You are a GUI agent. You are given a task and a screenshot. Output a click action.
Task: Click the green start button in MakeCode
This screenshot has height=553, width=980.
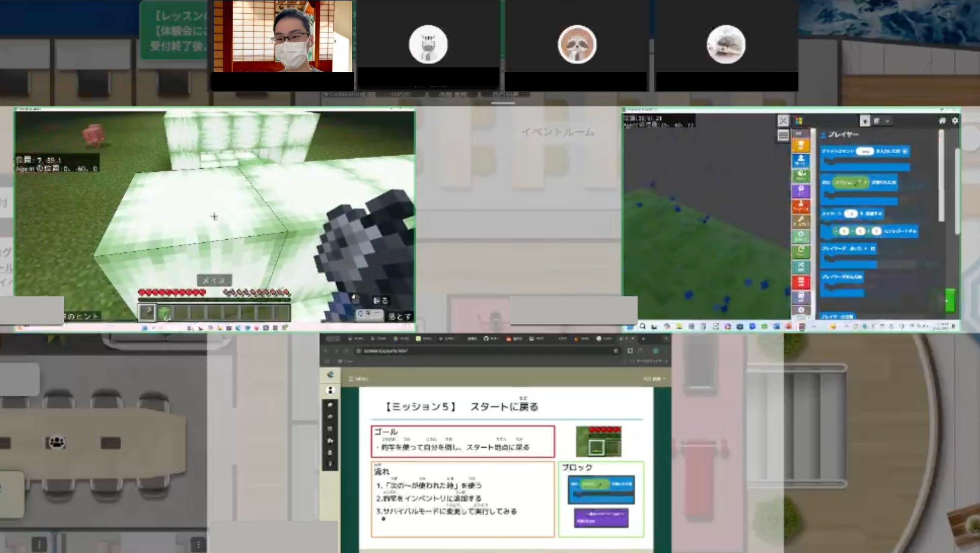(x=949, y=300)
